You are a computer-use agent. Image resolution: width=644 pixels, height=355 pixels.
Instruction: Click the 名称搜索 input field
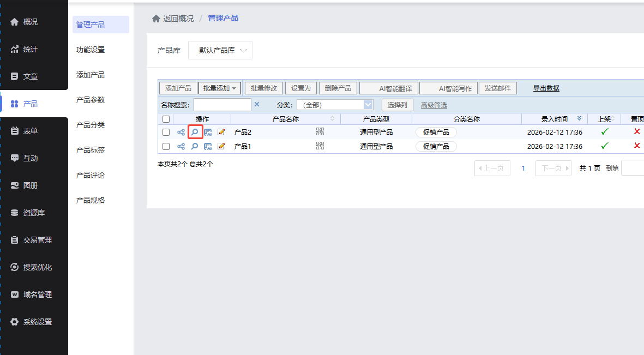click(222, 105)
